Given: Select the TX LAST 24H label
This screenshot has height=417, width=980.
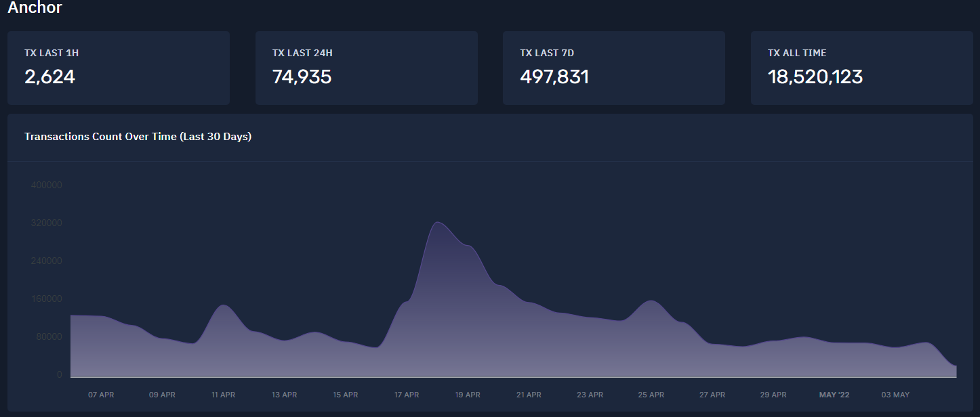Looking at the screenshot, I should tap(302, 53).
